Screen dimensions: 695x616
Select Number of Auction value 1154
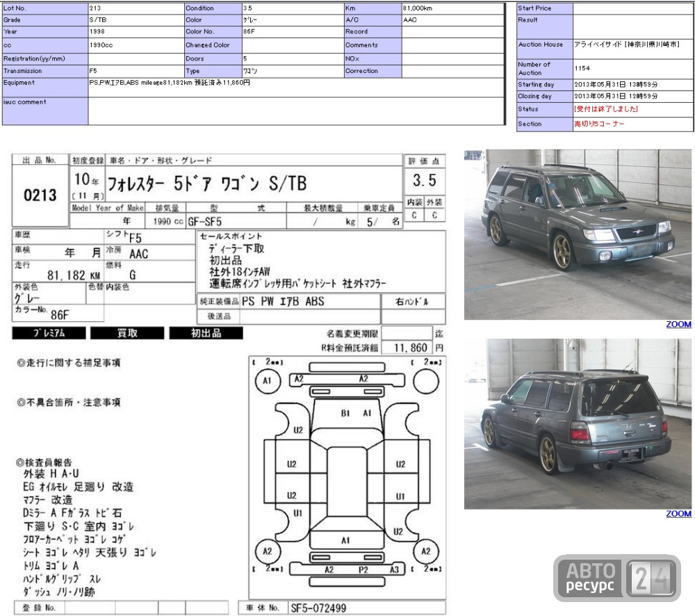[582, 68]
